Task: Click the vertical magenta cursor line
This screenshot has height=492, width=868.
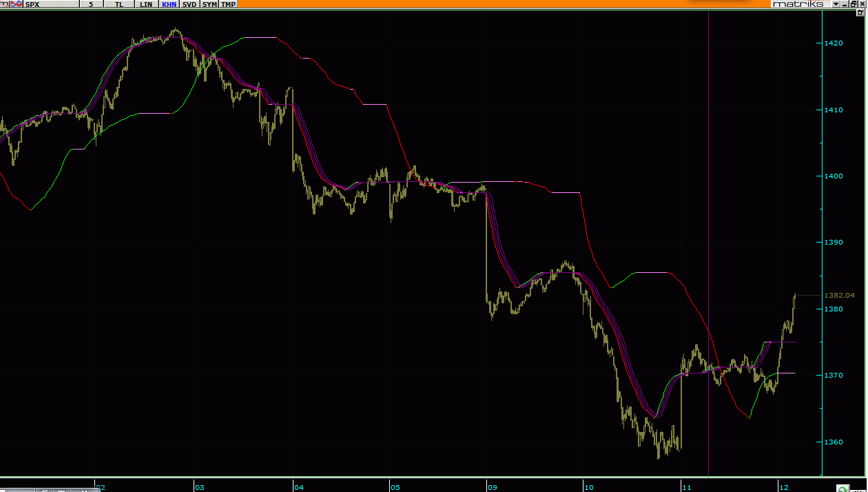Action: click(x=709, y=207)
